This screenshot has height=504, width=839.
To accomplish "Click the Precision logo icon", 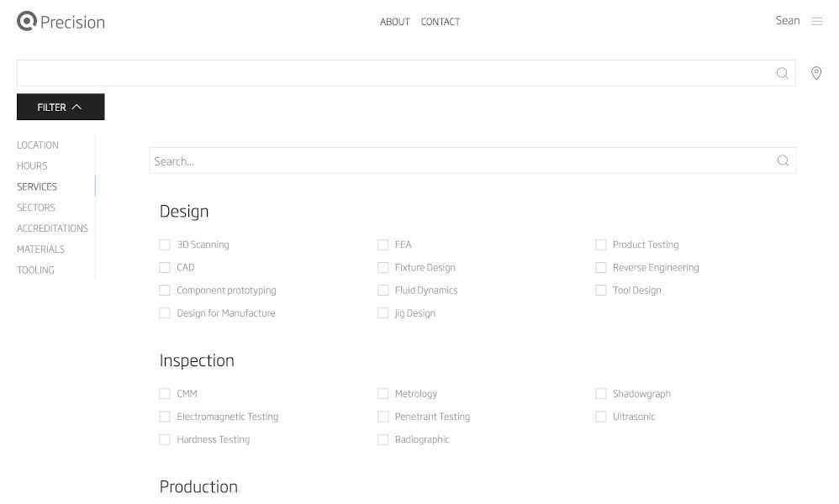I will 27,22.
